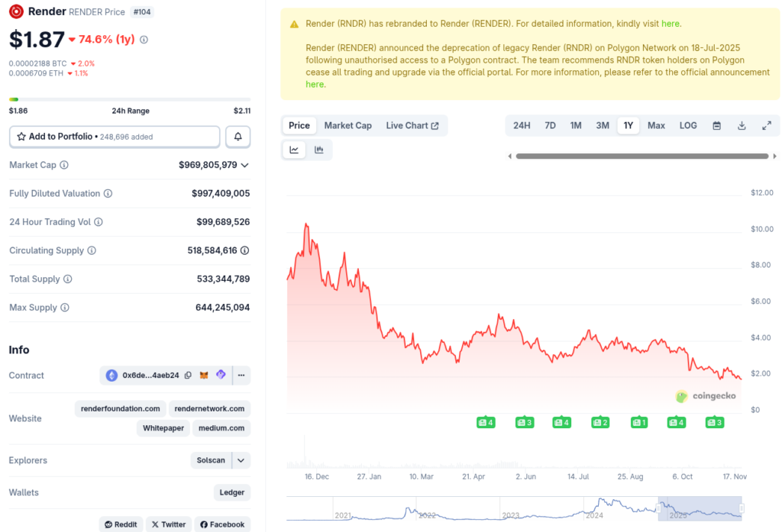Open the Whitepaper link
This screenshot has height=532, width=782.
point(163,428)
